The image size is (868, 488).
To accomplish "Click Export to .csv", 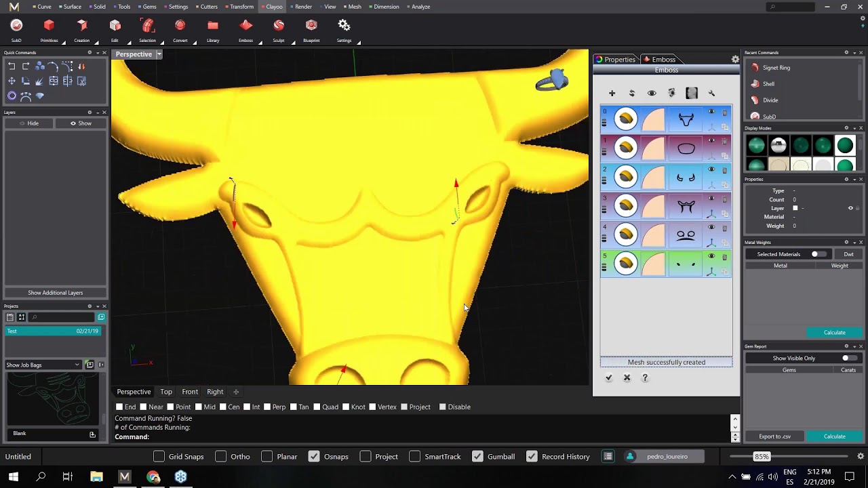I will (775, 436).
